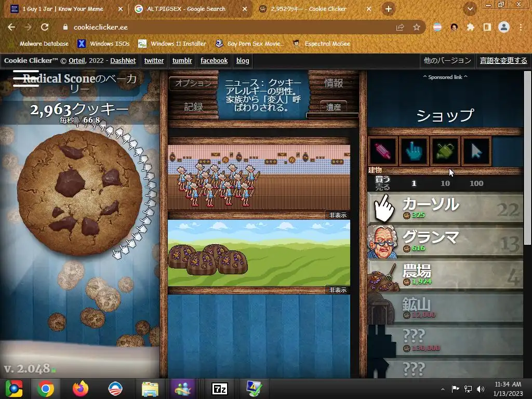Set buy amount to 10
This screenshot has height=399, width=532.
(445, 183)
